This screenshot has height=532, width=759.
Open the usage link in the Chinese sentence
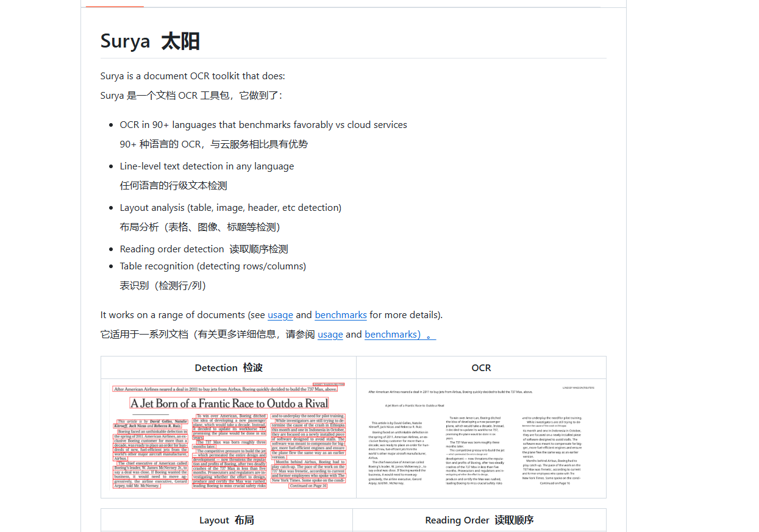click(330, 335)
